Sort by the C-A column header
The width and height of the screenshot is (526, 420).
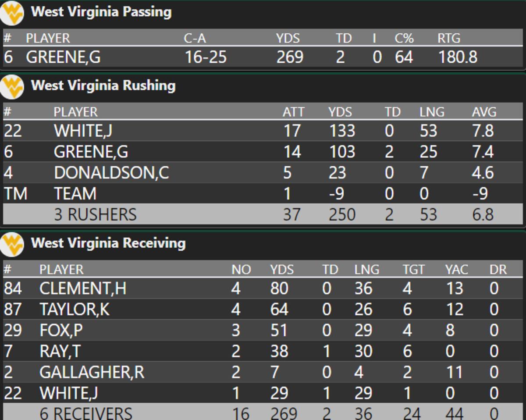point(195,39)
